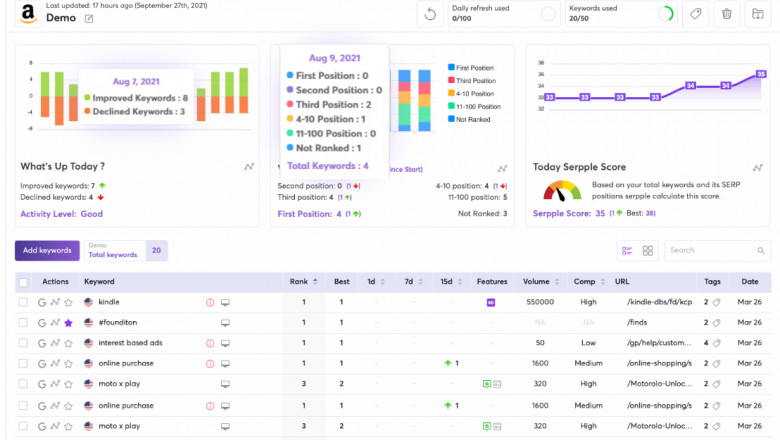780x440 pixels.
Task: Select the kindle keyword row checkbox
Action: 23,302
